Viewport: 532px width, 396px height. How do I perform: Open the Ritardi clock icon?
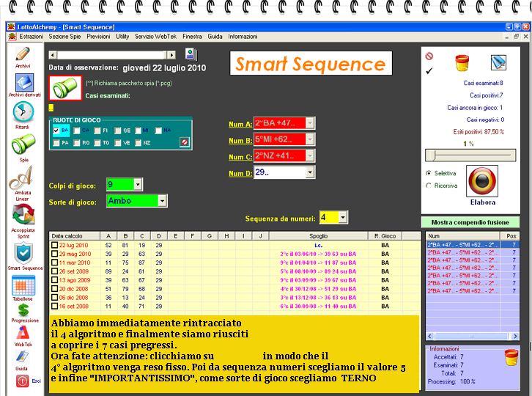click(23, 111)
